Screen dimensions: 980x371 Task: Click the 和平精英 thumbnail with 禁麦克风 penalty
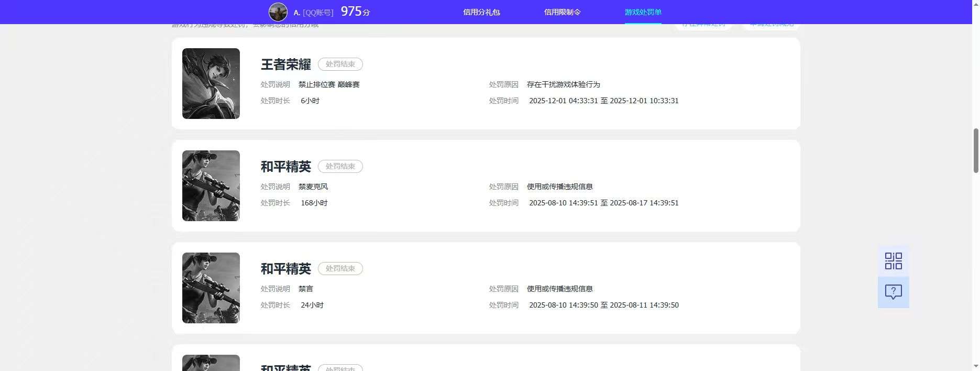pos(211,185)
